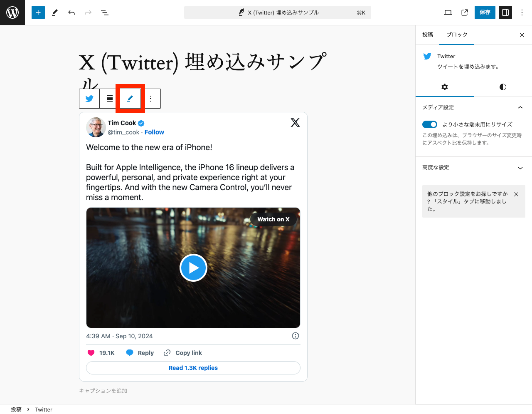The image size is (532, 414).
Task: Toggle the settings sidebar panel icon
Action: click(505, 12)
